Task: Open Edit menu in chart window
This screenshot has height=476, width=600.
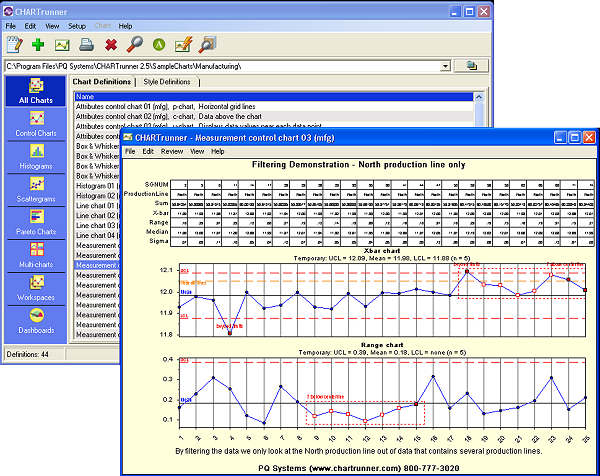Action: [148, 151]
